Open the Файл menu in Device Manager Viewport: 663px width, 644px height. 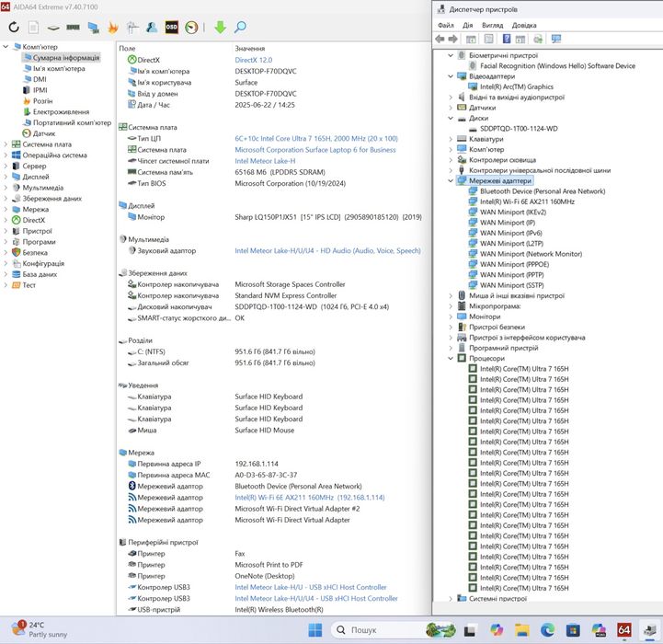click(x=446, y=25)
